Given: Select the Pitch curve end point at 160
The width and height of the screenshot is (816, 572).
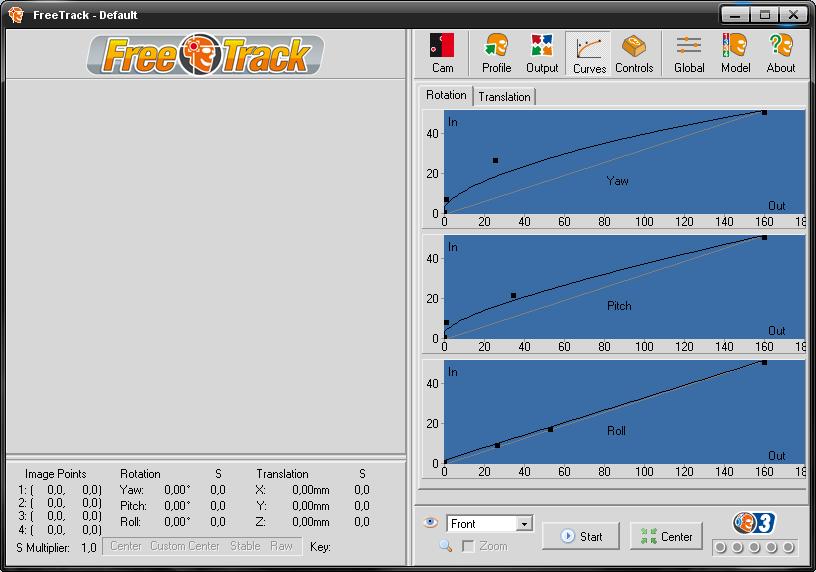Looking at the screenshot, I should pyautogui.click(x=764, y=237).
